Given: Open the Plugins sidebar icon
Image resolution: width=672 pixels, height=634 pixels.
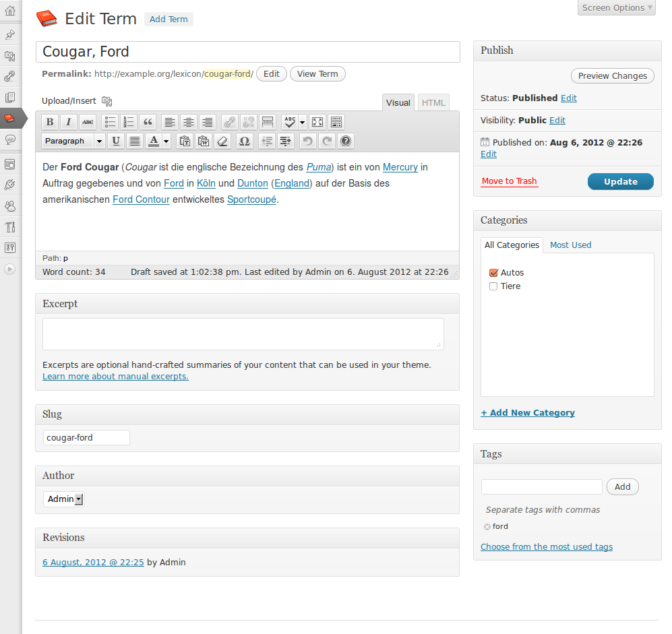Looking at the screenshot, I should 10,185.
